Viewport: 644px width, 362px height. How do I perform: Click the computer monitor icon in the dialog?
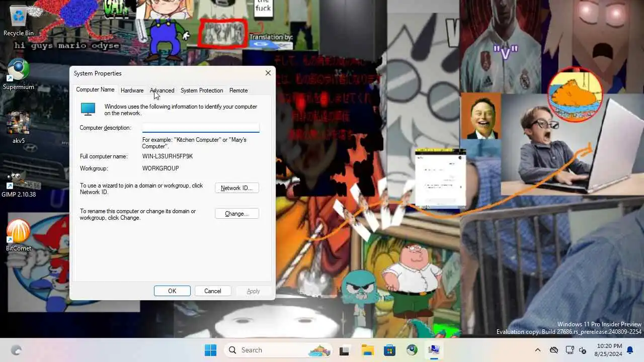(88, 109)
